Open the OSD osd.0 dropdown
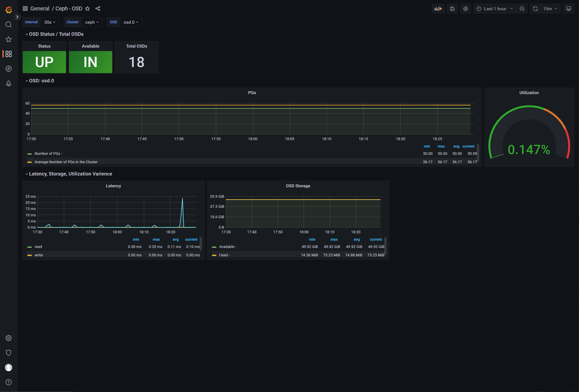The image size is (579, 392). (x=131, y=22)
